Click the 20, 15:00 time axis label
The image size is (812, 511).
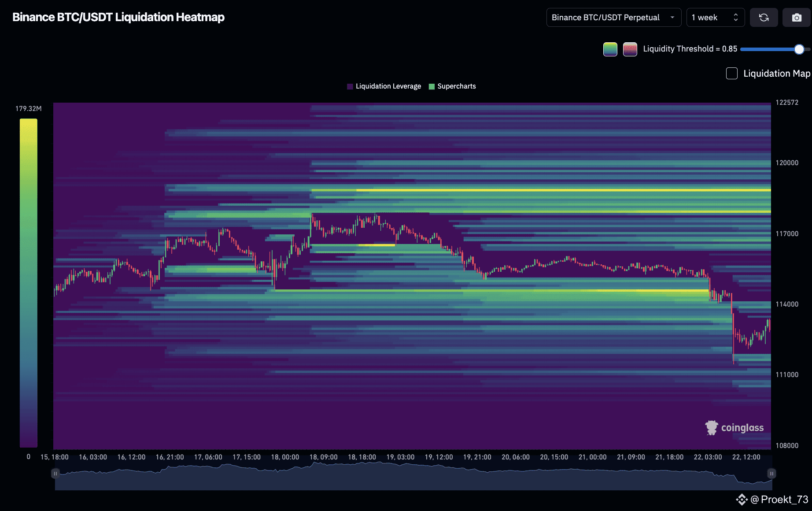pyautogui.click(x=554, y=457)
